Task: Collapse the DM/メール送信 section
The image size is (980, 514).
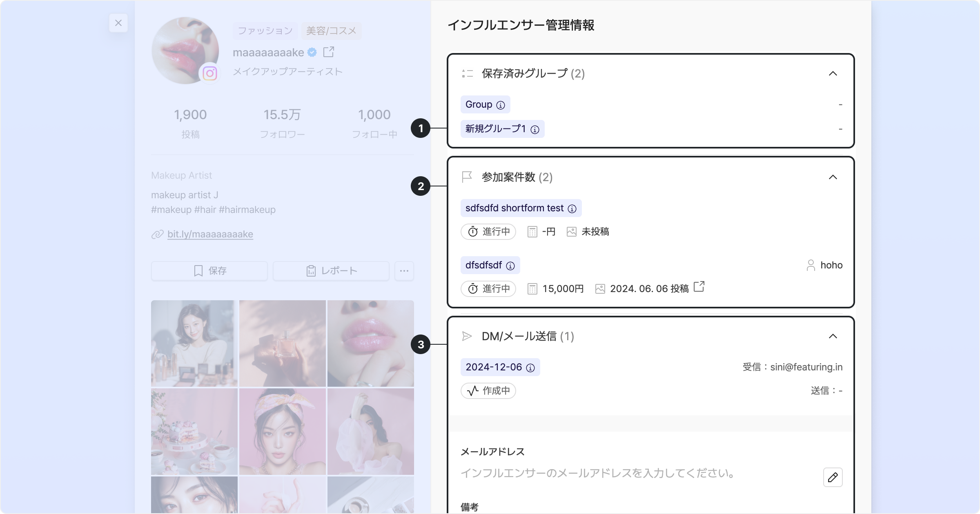Action: click(x=833, y=336)
